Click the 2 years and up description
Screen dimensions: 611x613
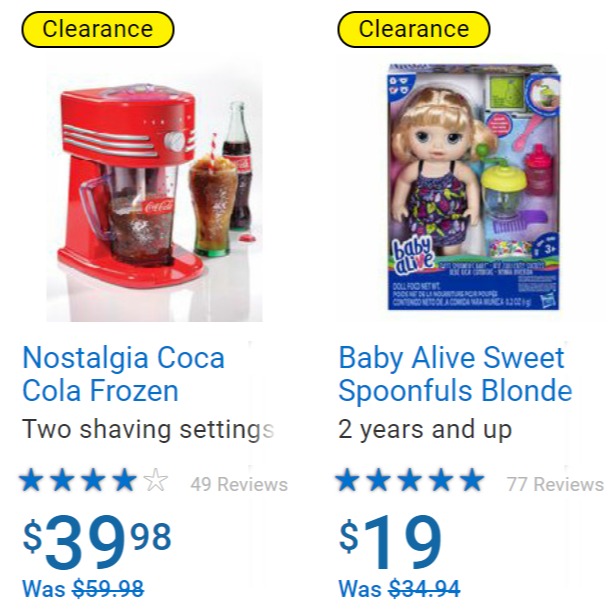click(x=425, y=429)
